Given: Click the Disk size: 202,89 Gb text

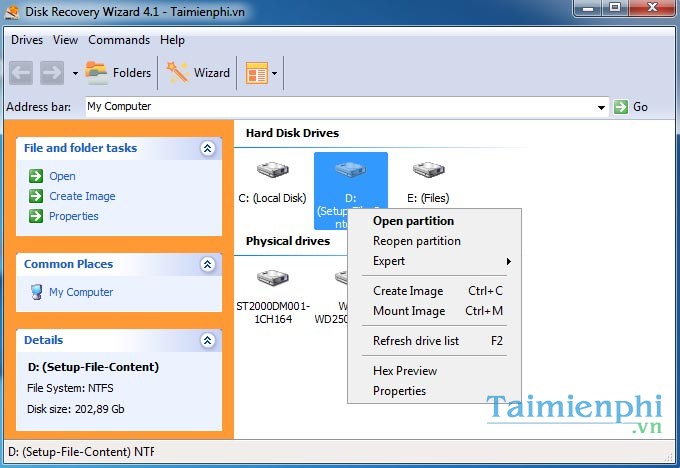Looking at the screenshot, I should tap(75, 409).
